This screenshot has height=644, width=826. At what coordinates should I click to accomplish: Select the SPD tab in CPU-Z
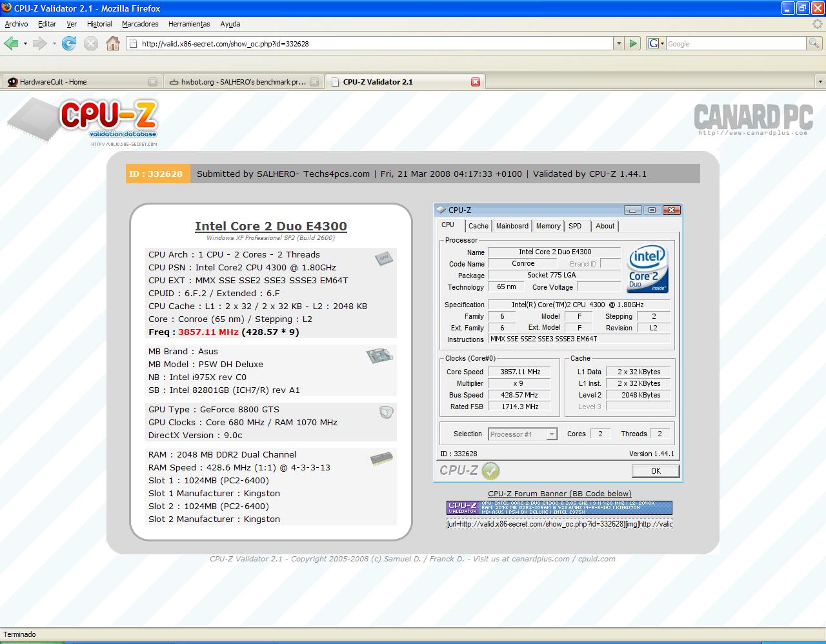coord(575,226)
